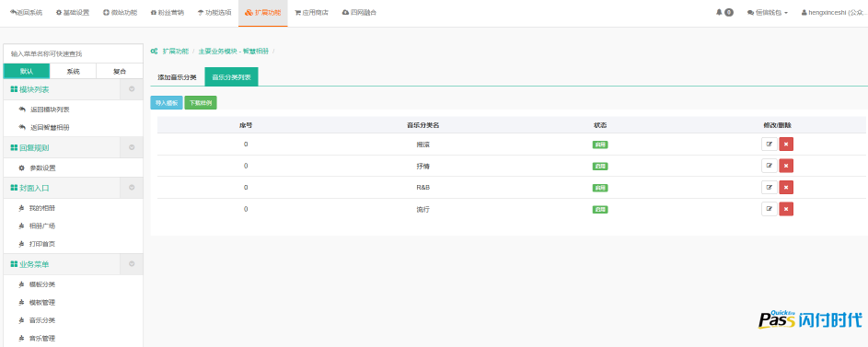Viewport: 868px width, 347px height.
Task: Open 基础设置 in top navigation
Action: (x=73, y=12)
